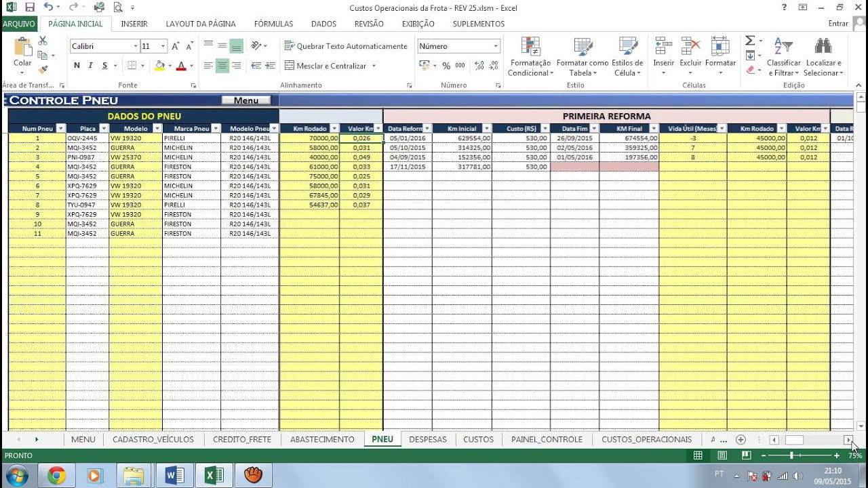This screenshot has width=868, height=488.
Task: Click the Cut scissors icon
Action: pyautogui.click(x=43, y=41)
